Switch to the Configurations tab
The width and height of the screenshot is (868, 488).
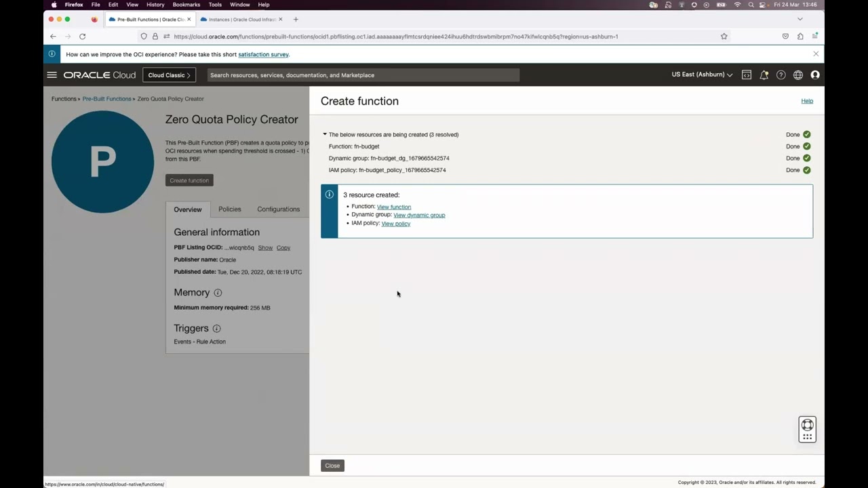pyautogui.click(x=278, y=209)
